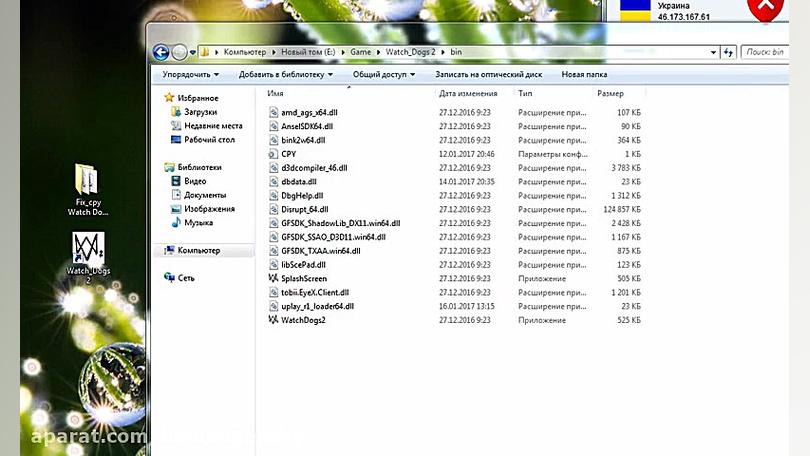The height and width of the screenshot is (456, 810).
Task: Select Disrupt_64.dll file icon
Action: 273,209
